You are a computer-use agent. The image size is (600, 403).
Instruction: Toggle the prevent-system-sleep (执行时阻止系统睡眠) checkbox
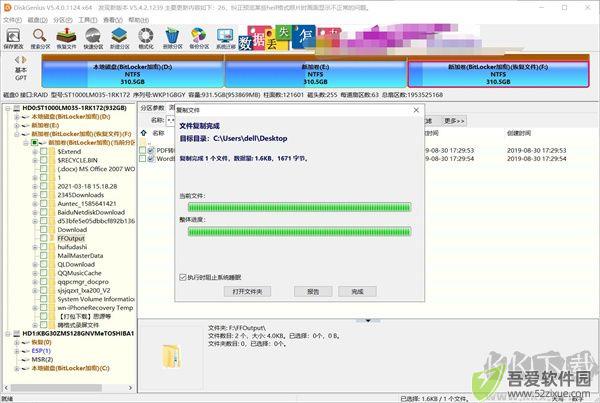(183, 277)
